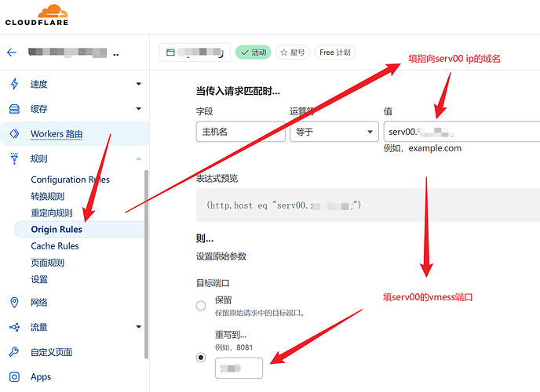The image size is (540, 392).
Task: Click the Traffic share icon
Action: [x=14, y=327]
